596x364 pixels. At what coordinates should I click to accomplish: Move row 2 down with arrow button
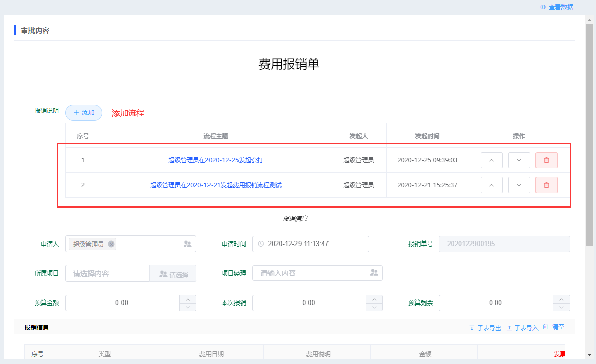[x=519, y=185]
